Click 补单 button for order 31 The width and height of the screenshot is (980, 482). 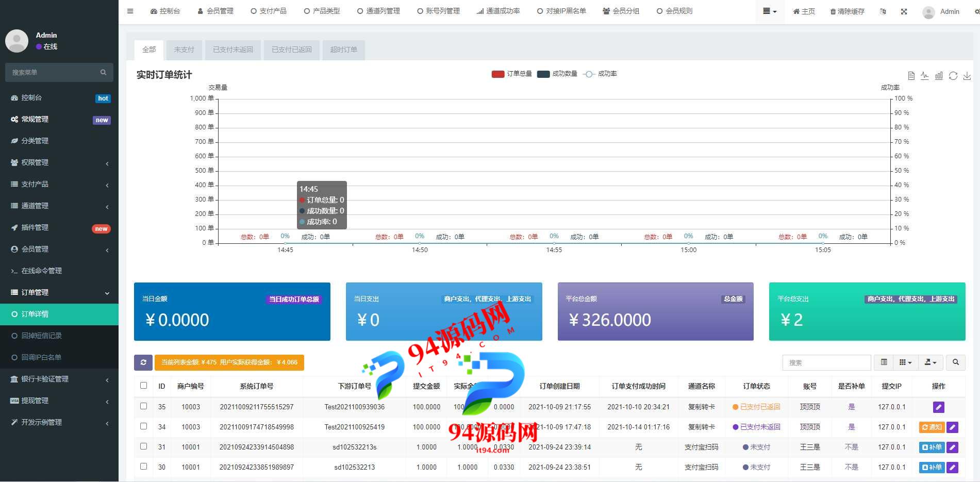[x=932, y=447]
